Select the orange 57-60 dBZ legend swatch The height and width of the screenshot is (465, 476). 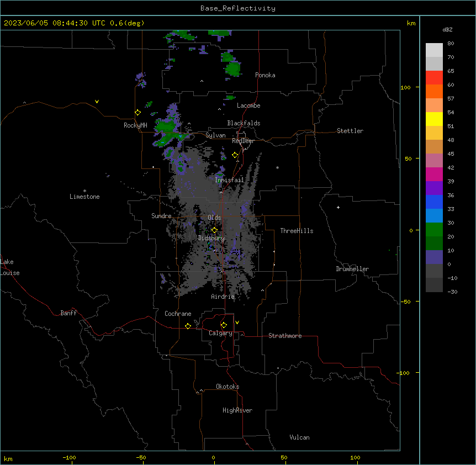(434, 91)
